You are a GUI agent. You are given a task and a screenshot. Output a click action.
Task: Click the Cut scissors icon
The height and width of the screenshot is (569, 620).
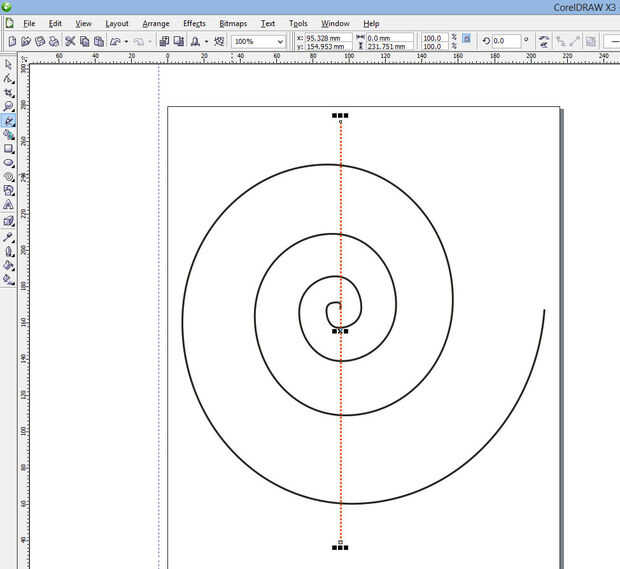point(71,42)
